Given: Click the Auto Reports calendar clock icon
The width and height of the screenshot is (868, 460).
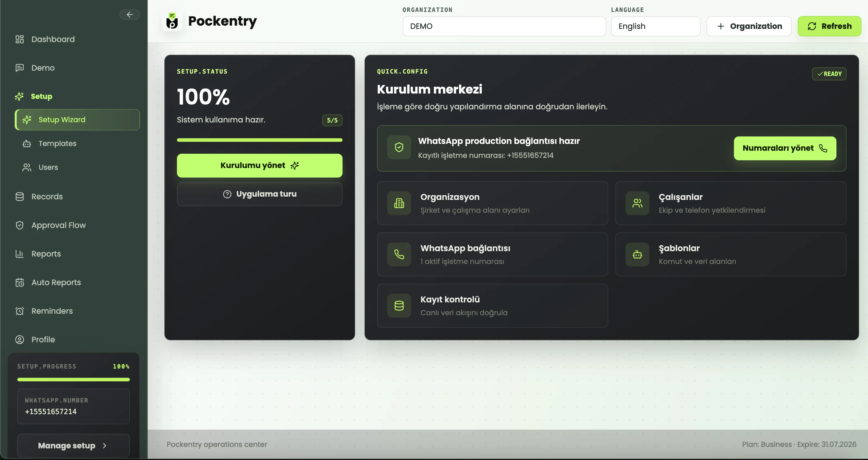Looking at the screenshot, I should [20, 282].
